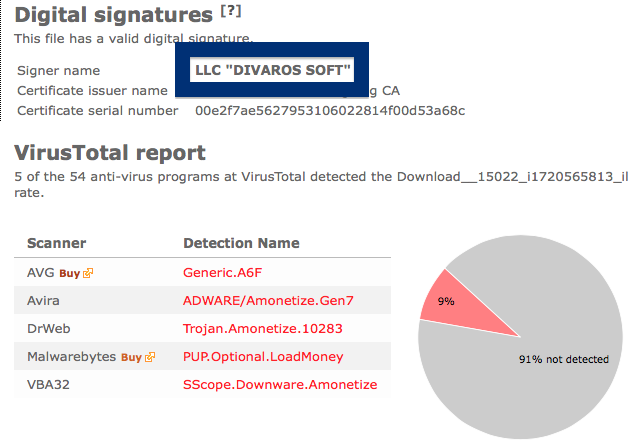Open the Digital signatures help [?] link

point(231,11)
